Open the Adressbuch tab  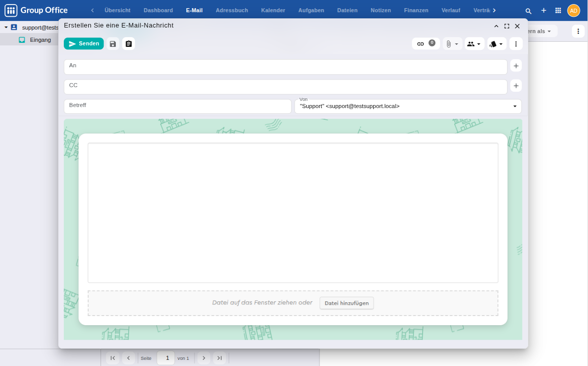pos(232,11)
